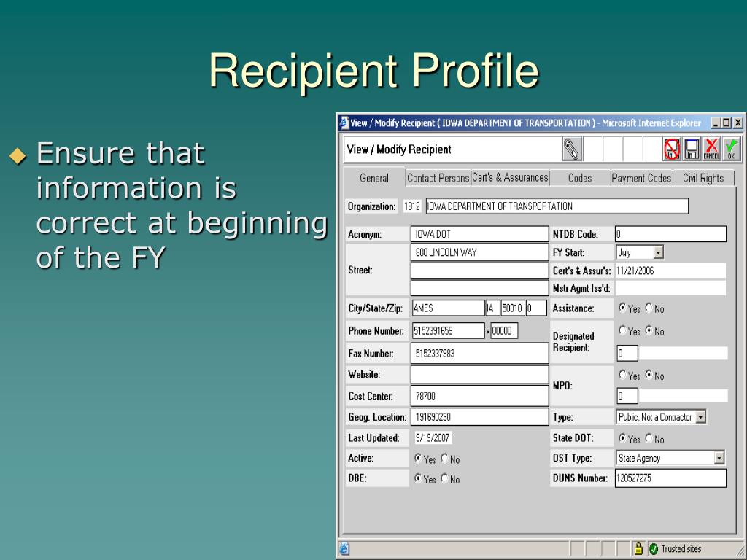Select Yes for Designated Recipient
Screen dimensions: 747x560
622,330
